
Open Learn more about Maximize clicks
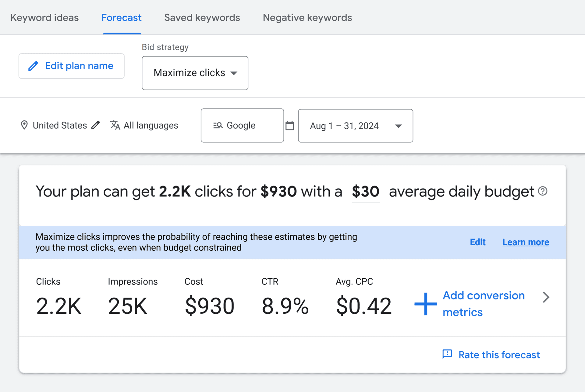[525, 242]
